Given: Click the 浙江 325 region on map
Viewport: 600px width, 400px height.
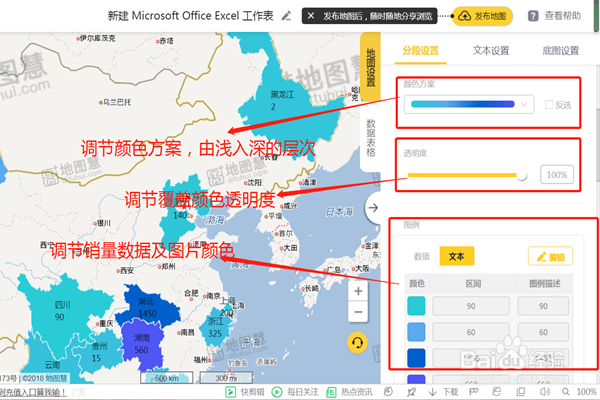Looking at the screenshot, I should pyautogui.click(x=216, y=327).
